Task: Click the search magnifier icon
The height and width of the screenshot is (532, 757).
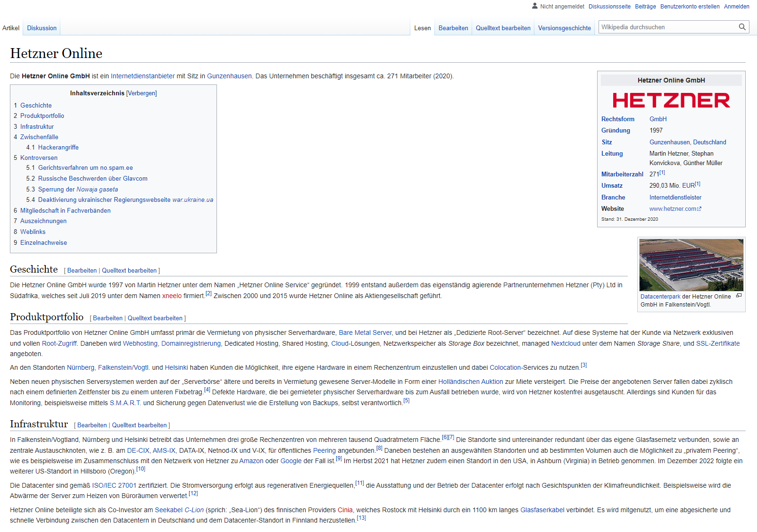Action: (742, 27)
